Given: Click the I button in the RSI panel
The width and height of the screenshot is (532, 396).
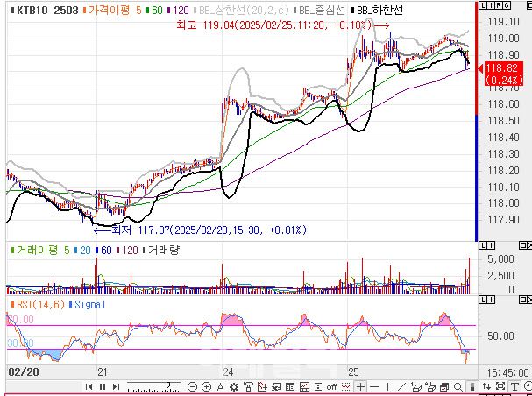Looking at the screenshot, I should 491,301.
